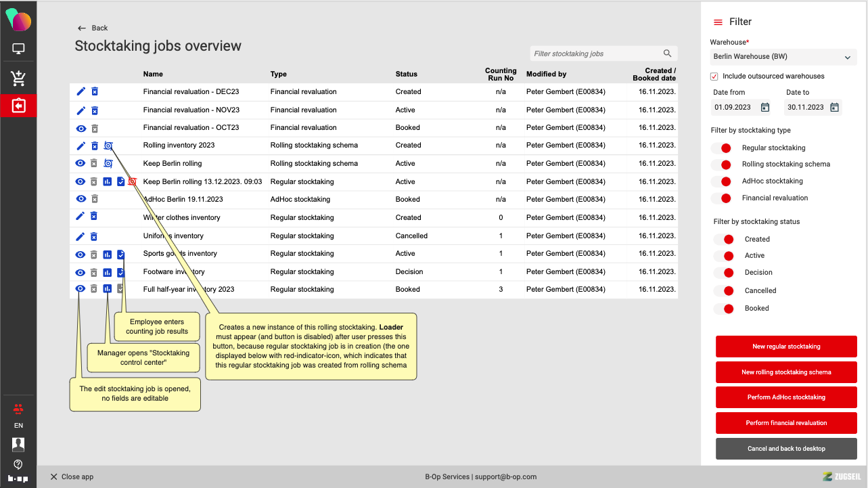Click Perform AdHoc stocktaking button
The image size is (868, 488).
[x=786, y=397]
